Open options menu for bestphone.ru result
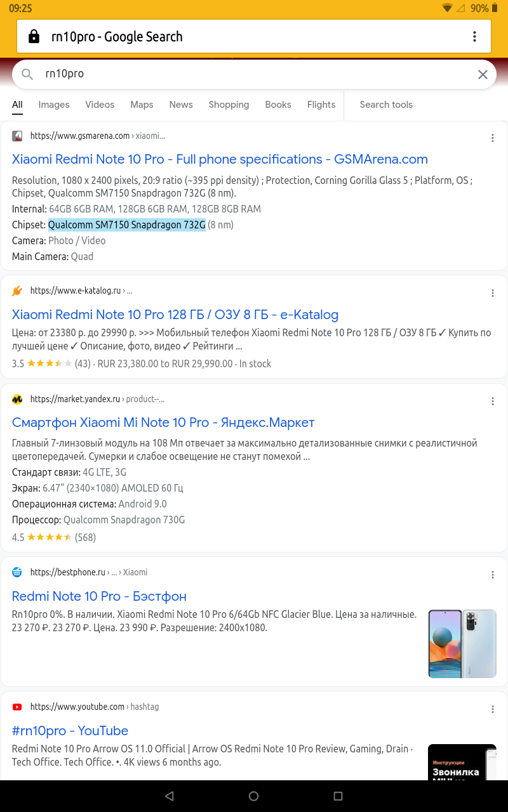Screen dimensions: 508x812 coord(493,575)
